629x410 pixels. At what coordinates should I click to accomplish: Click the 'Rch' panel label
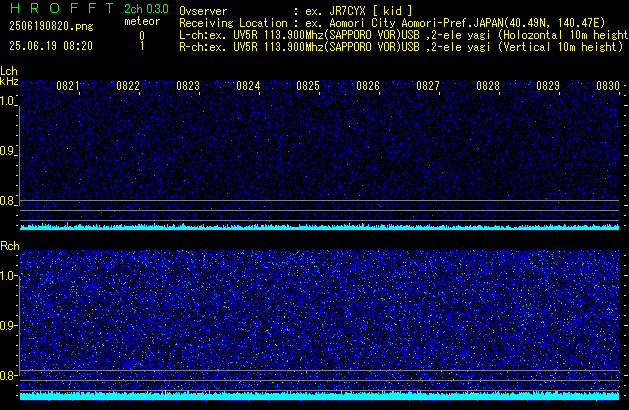click(x=10, y=246)
